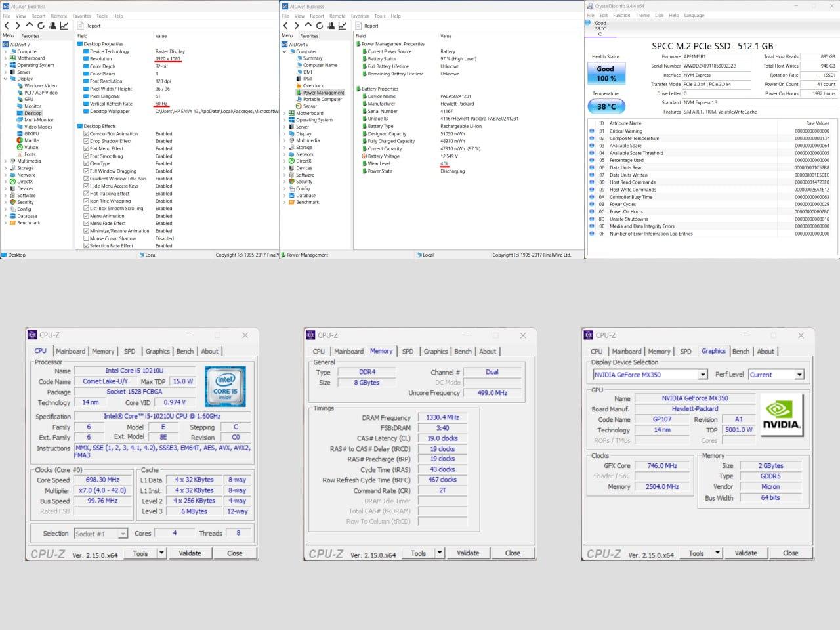Select GPGPU item in Display tree
The width and height of the screenshot is (840, 630).
pyautogui.click(x=28, y=133)
